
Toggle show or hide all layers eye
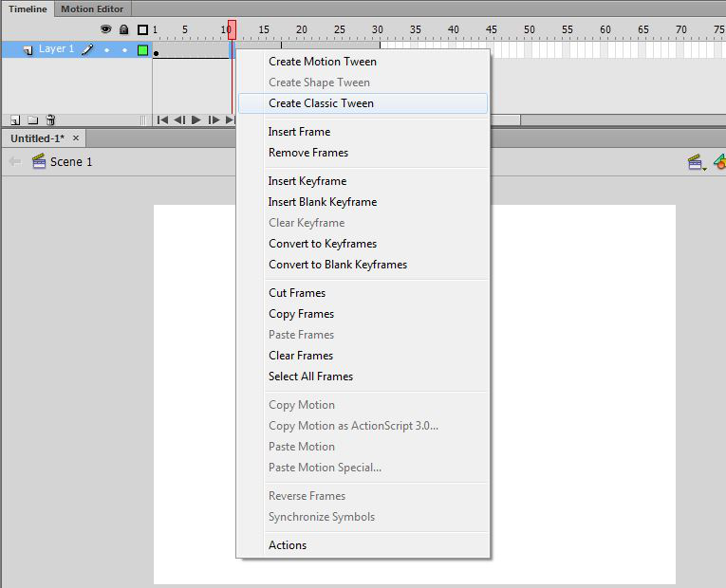tap(106, 30)
